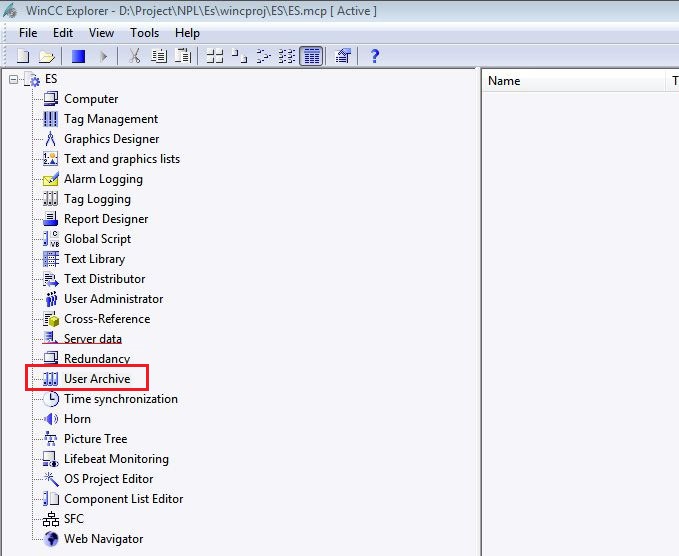Viewport: 679px width, 556px height.
Task: Collapse the ES project tree node
Action: (x=13, y=79)
